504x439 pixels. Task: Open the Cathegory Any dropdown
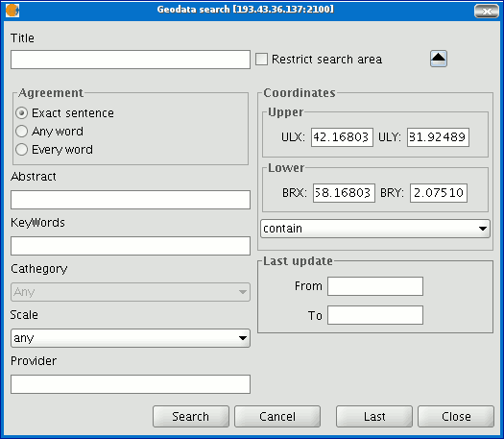[x=131, y=292]
